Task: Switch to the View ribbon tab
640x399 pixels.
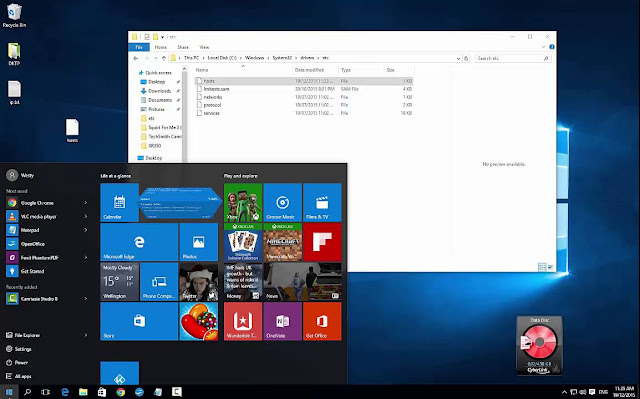Action: [x=204, y=47]
